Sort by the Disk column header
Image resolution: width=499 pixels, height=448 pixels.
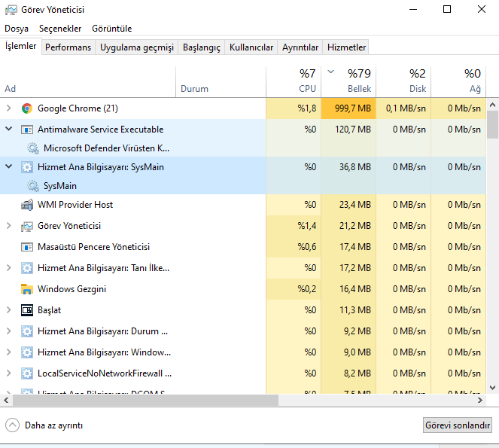403,81
